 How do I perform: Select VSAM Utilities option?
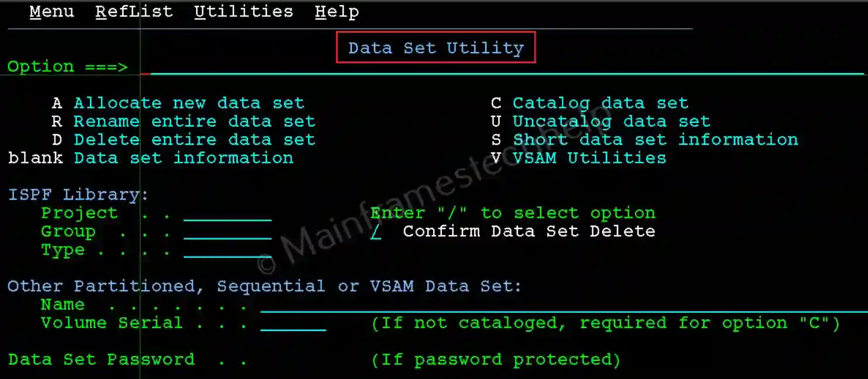pos(589,158)
